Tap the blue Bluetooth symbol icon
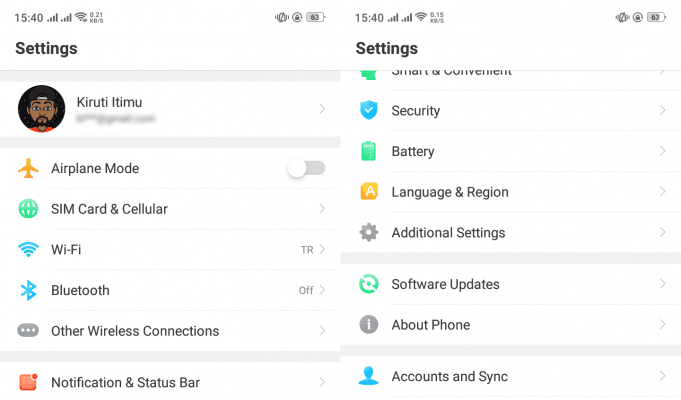Viewport: 681px width, 400px height. pos(28,290)
